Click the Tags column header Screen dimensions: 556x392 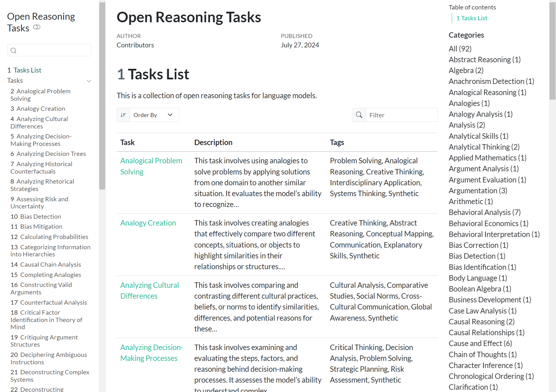pos(337,142)
